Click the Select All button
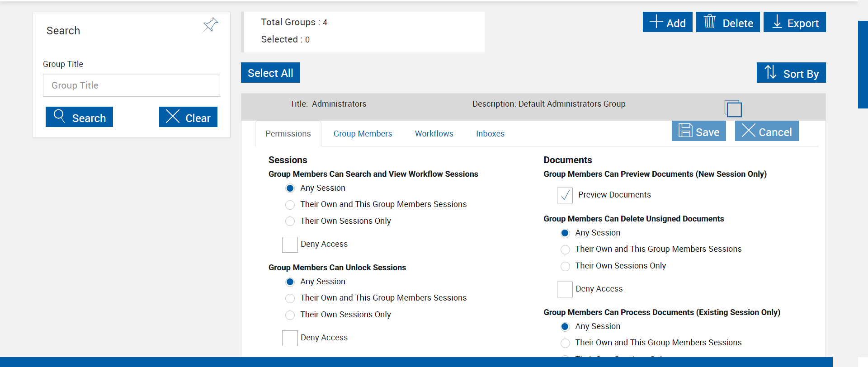The height and width of the screenshot is (367, 868). 270,73
